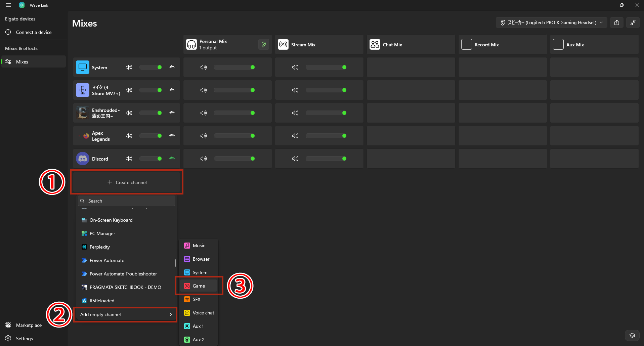This screenshot has width=644, height=346.
Task: Click the app list scrollbar
Action: tap(175, 263)
